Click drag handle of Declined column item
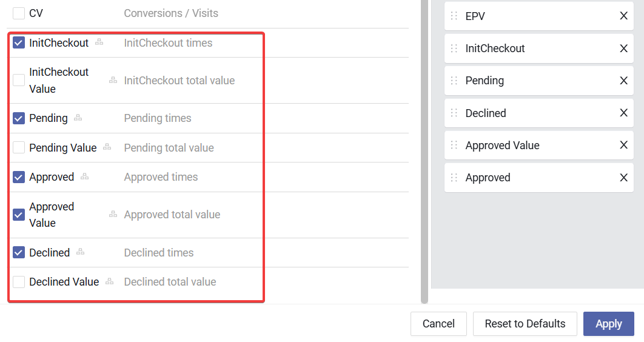This screenshot has width=644, height=342. point(454,113)
